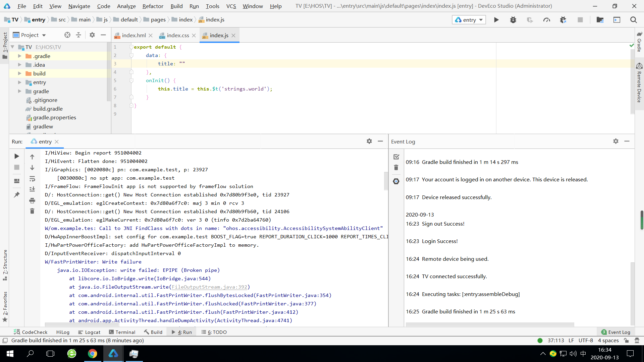
Task: Open Chrome from the Windows taskbar
Action: coord(93,354)
